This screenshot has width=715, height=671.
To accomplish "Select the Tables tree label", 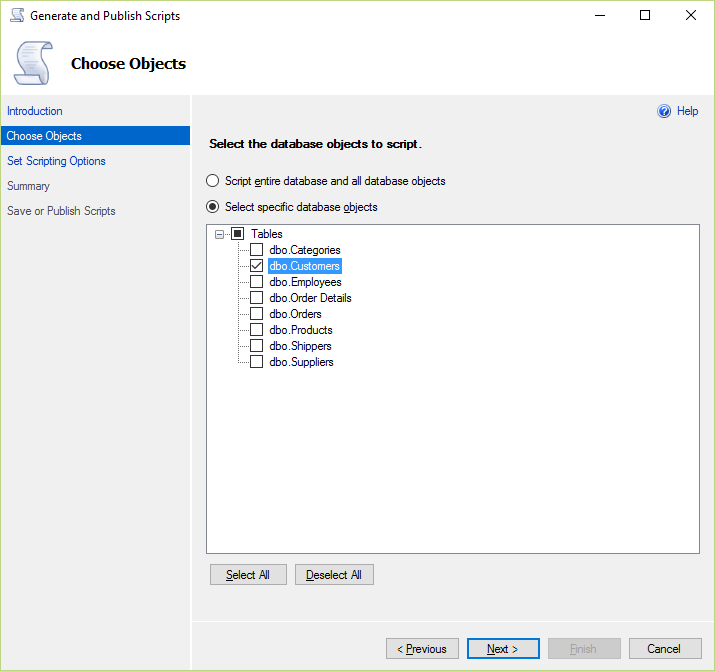I will (267, 234).
